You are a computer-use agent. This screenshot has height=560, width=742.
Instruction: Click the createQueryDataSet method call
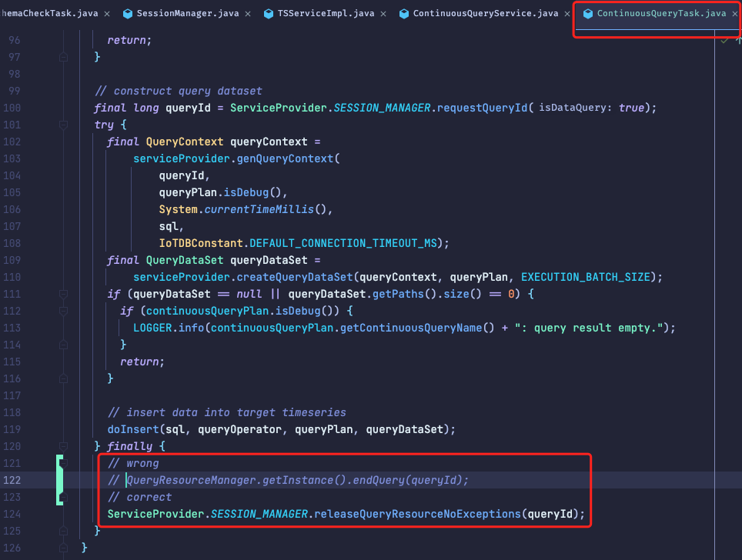point(295,277)
